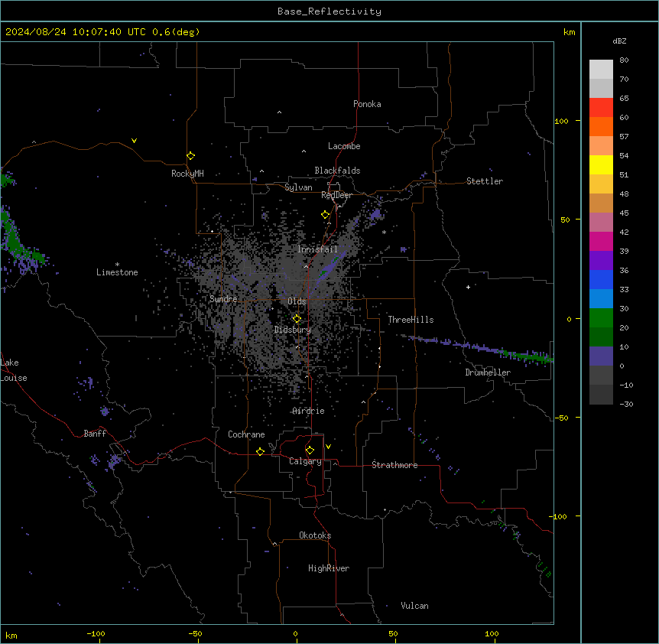
Task: Choose the blue 33-36 dBZ legend swatch
Action: click(601, 279)
